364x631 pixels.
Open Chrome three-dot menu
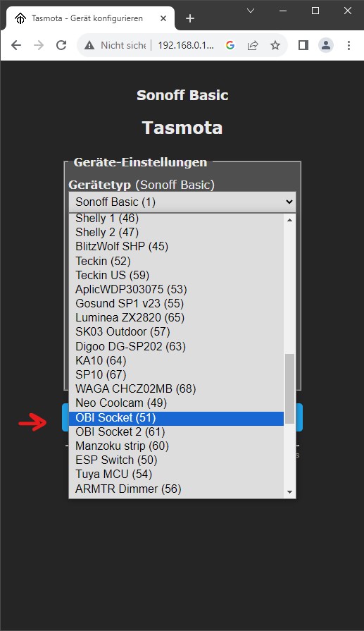coord(349,45)
